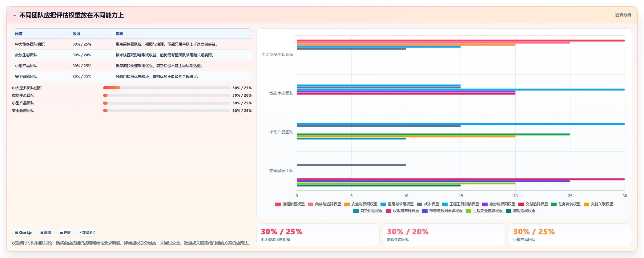Click the 小型产品团队 progress bar

[x=167, y=103]
